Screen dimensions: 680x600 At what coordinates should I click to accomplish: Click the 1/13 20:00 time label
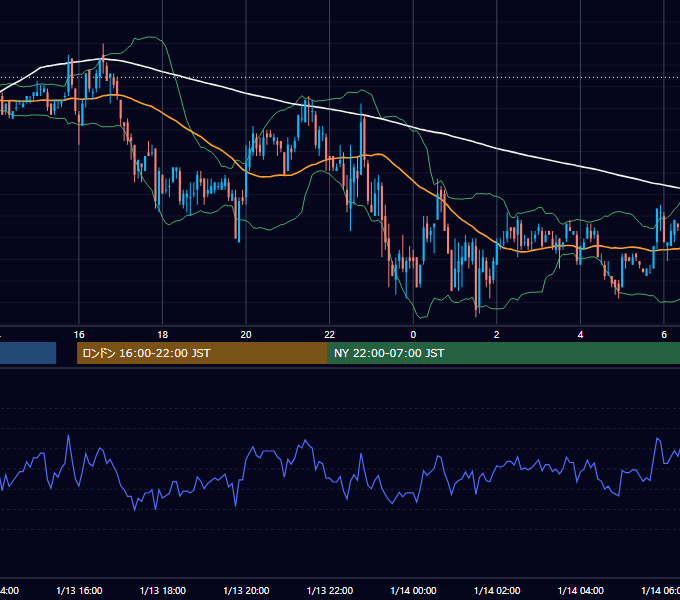pos(246,590)
